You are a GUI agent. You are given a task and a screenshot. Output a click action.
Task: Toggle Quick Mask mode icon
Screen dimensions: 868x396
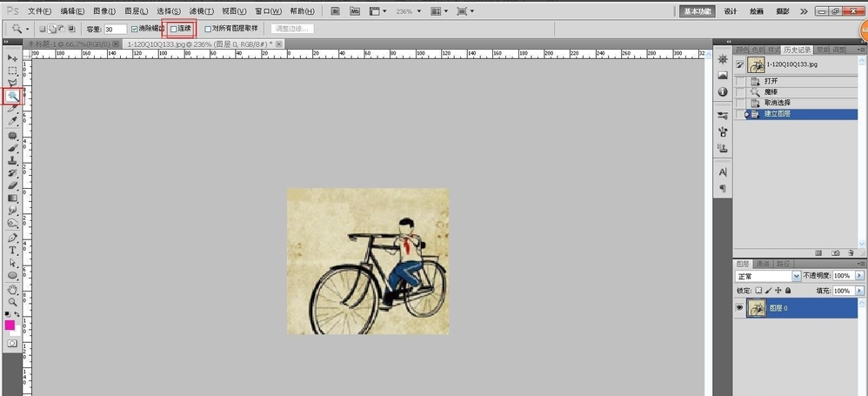[x=12, y=344]
